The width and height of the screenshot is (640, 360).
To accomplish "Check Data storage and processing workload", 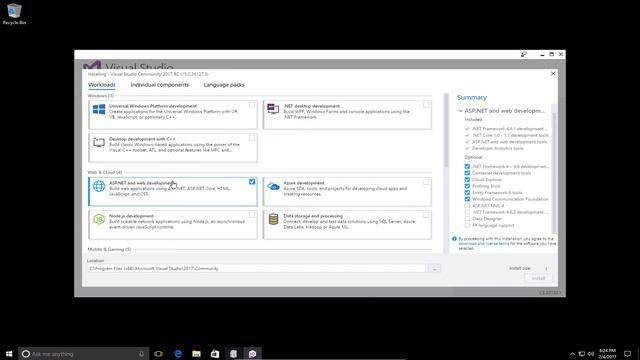I will [x=426, y=215].
